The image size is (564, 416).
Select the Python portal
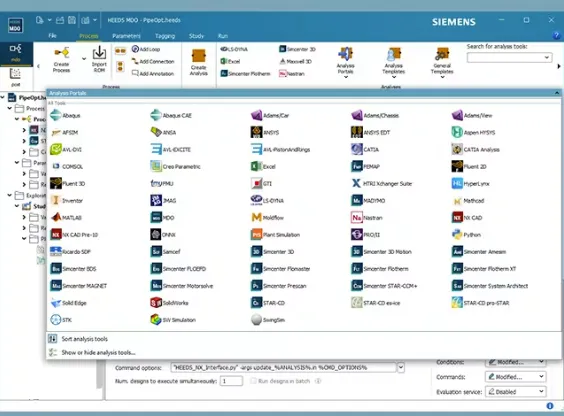(466, 234)
